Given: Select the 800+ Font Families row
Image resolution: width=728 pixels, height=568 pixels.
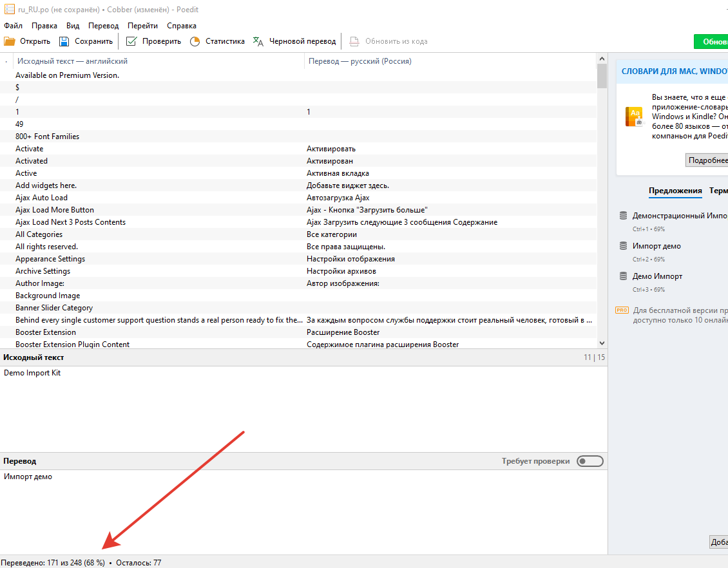Looking at the screenshot, I should (298, 137).
